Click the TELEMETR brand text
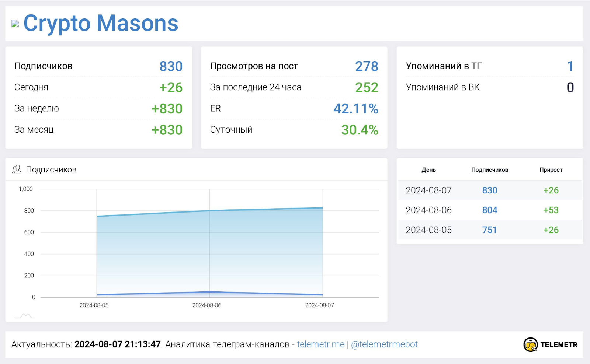The height and width of the screenshot is (364, 590). pyautogui.click(x=559, y=344)
